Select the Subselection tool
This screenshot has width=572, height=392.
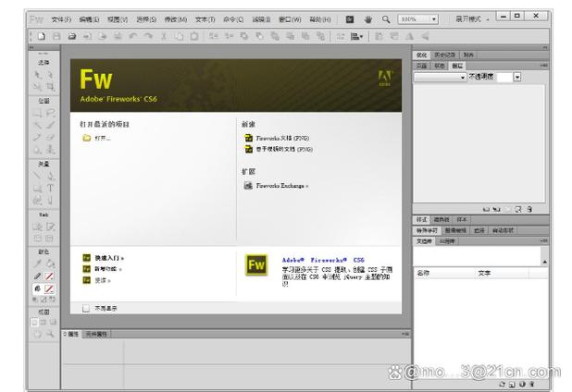coord(50,75)
